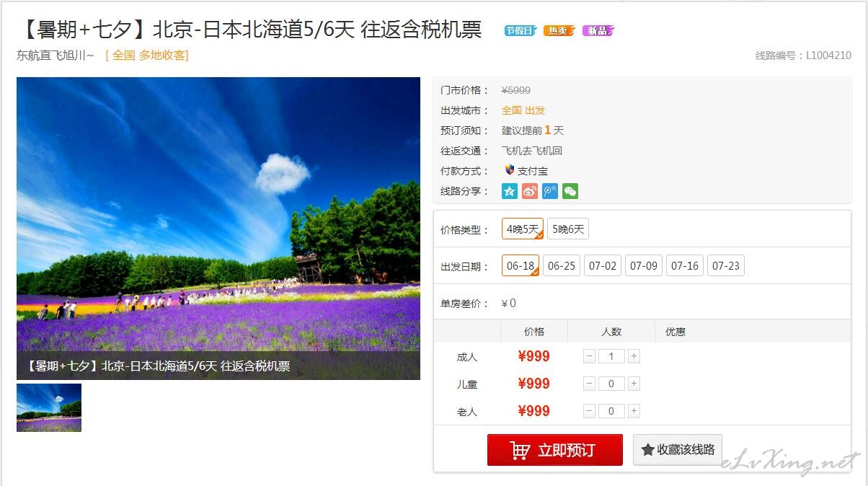Click the single room difference ¥0 value
This screenshot has height=486, width=868.
click(509, 304)
